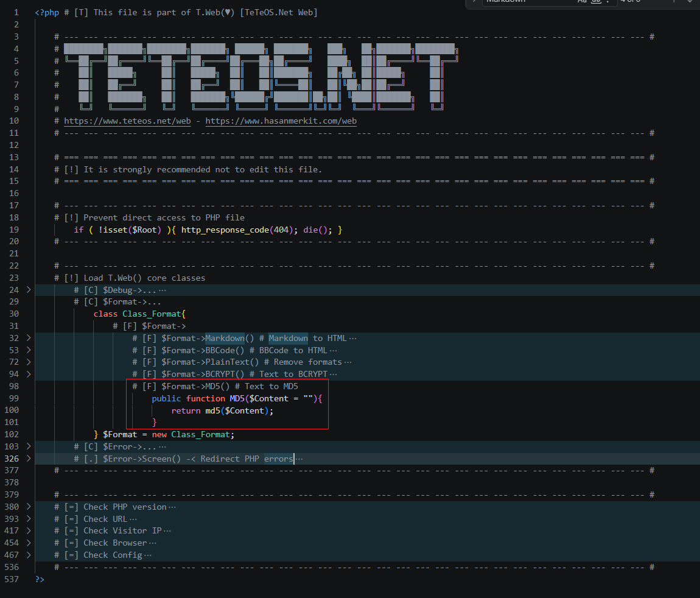Open the https://www.hasanmerkit.com/web link
The image size is (700, 598).
click(x=281, y=121)
